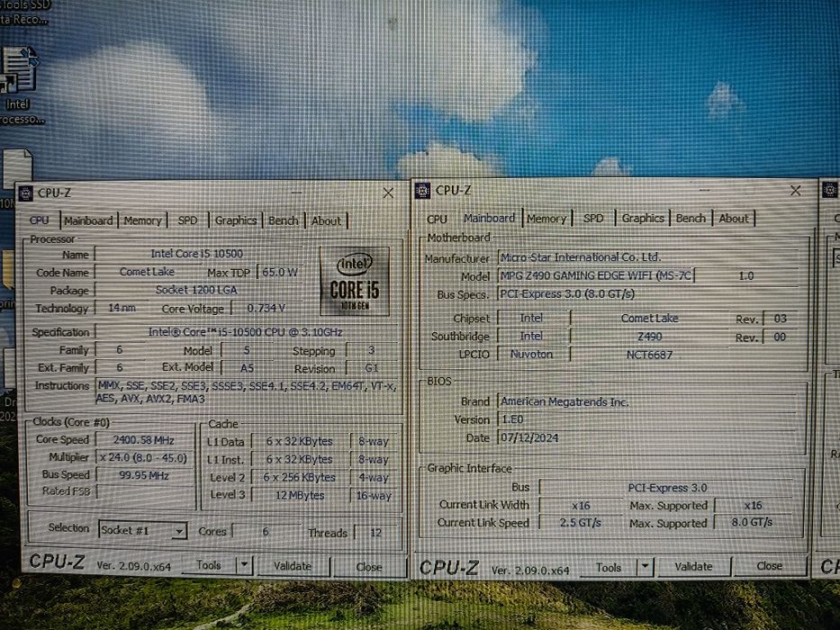Click the Core Voltage value '0.734 V'
Image resolution: width=840 pixels, height=630 pixels.
(x=266, y=308)
